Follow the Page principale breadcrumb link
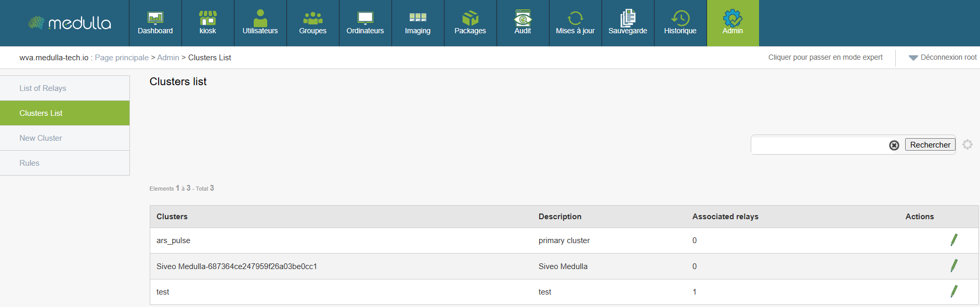Screen dimensions: 980x307 click(122, 58)
